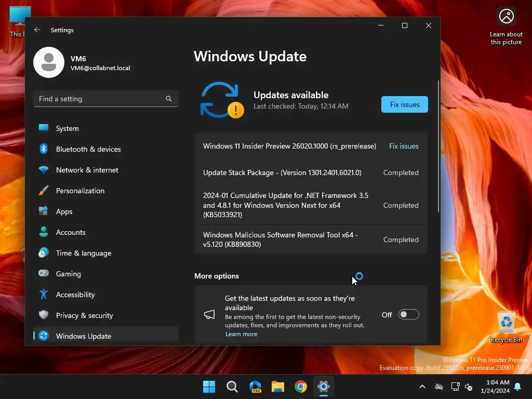The height and width of the screenshot is (399, 532).
Task: Click the Windows Update sync icon in sidebar
Action: [x=44, y=336]
